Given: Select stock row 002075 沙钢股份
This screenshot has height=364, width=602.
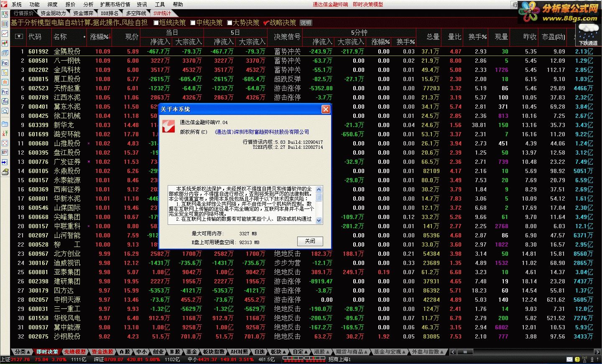Looking at the screenshot, I should 305,336.
